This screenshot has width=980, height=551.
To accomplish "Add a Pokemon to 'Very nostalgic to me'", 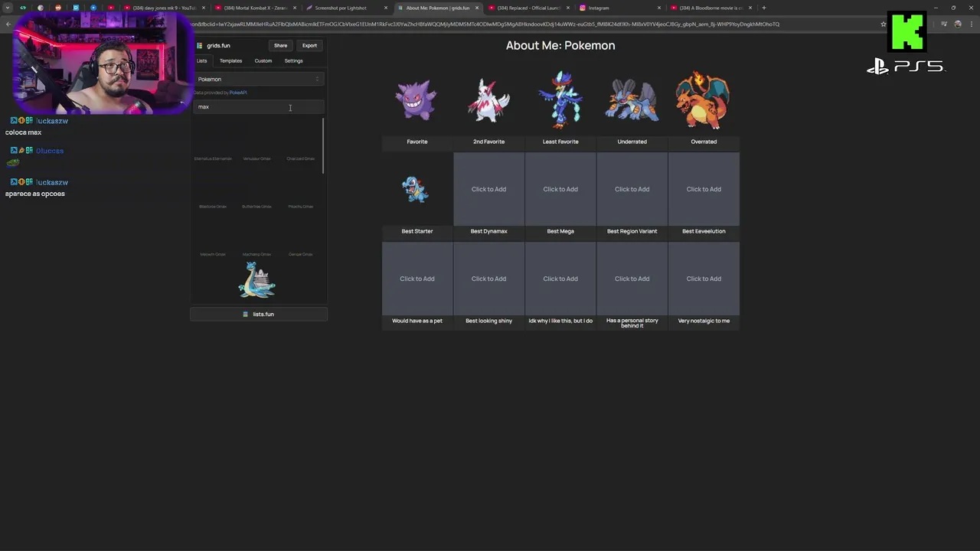I will (704, 279).
